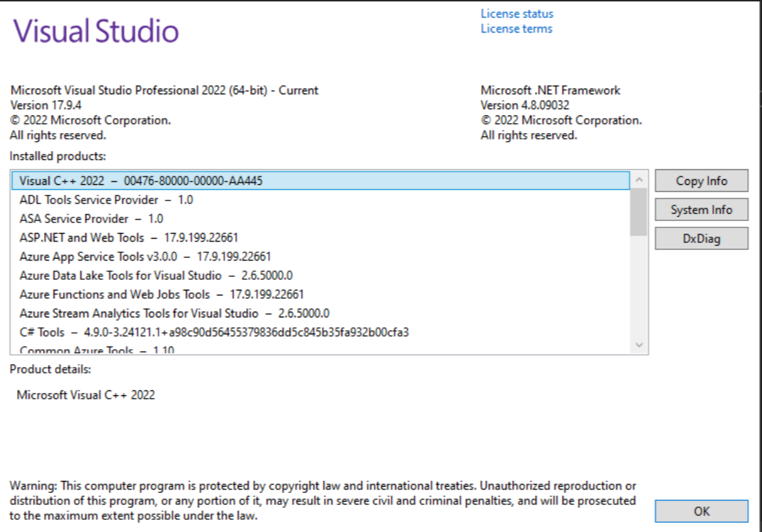Click the scrollbar down arrow
Image resolution: width=762 pixels, height=532 pixels.
tap(639, 344)
